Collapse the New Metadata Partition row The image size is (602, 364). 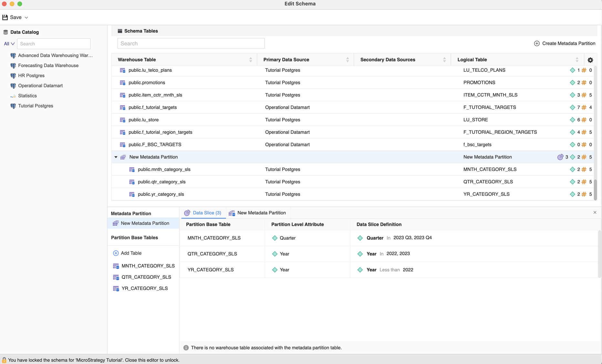pos(116,157)
